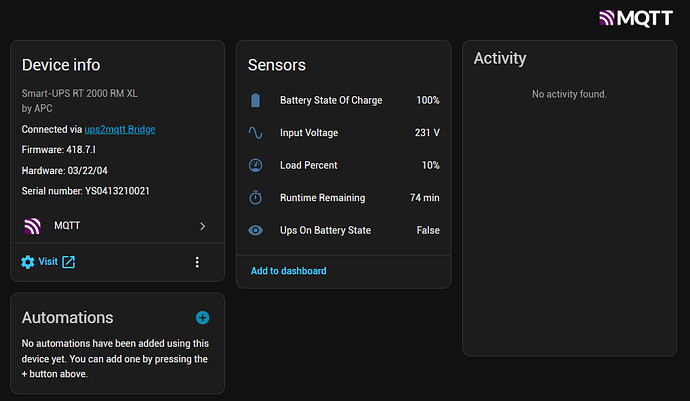
Task: Click the Device info heading
Action: [x=61, y=65]
